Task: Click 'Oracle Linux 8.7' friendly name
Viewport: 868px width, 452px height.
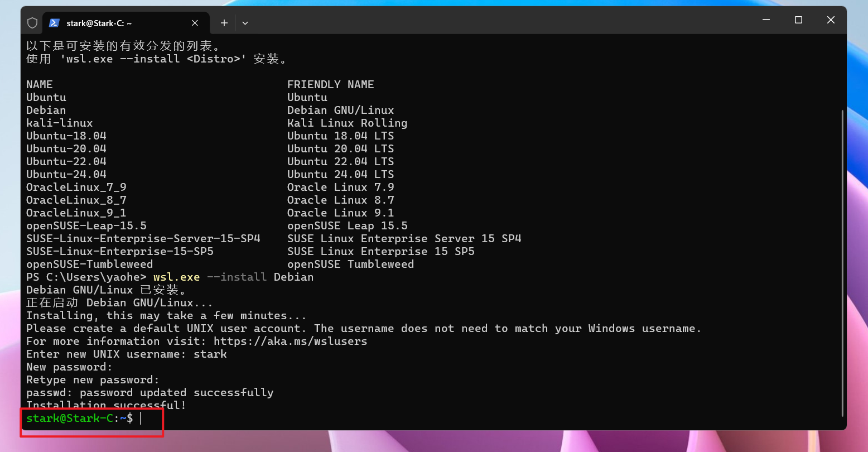Action: (341, 200)
